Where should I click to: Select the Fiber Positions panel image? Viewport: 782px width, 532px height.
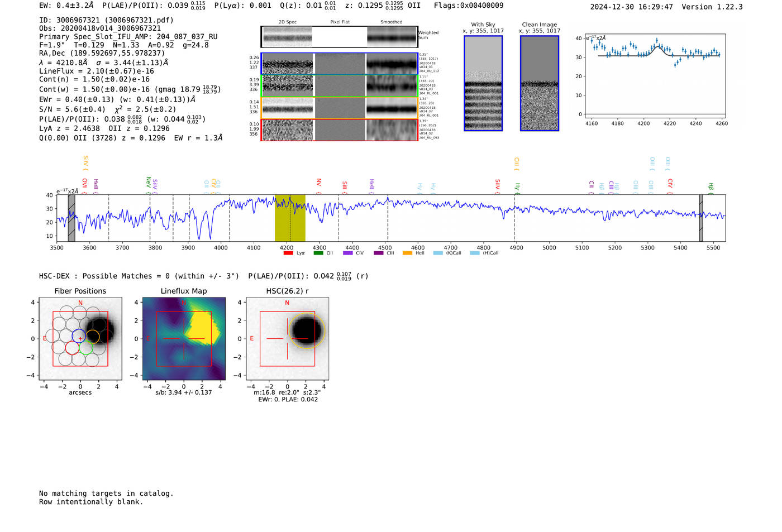(x=80, y=339)
